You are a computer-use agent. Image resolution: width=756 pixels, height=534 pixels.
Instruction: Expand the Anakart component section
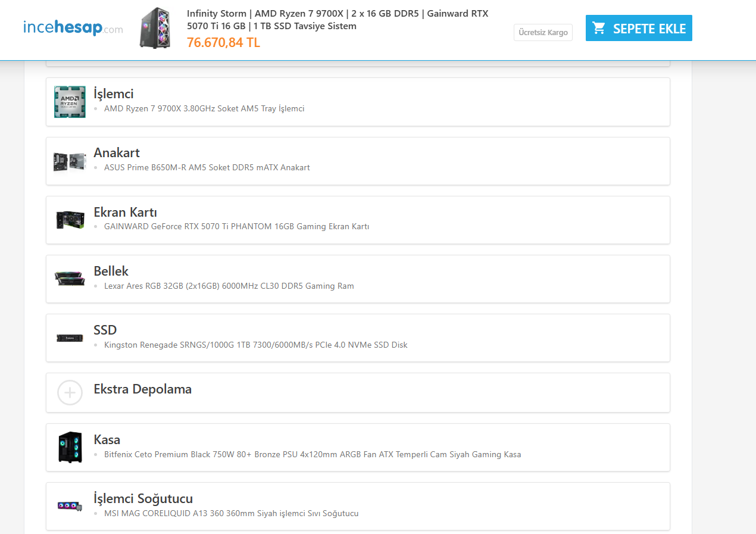pos(117,152)
